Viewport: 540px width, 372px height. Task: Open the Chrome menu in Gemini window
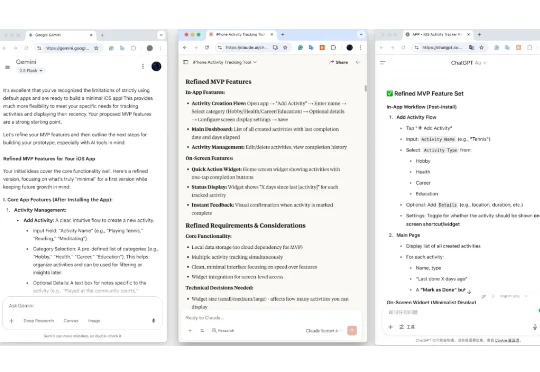coord(160,48)
